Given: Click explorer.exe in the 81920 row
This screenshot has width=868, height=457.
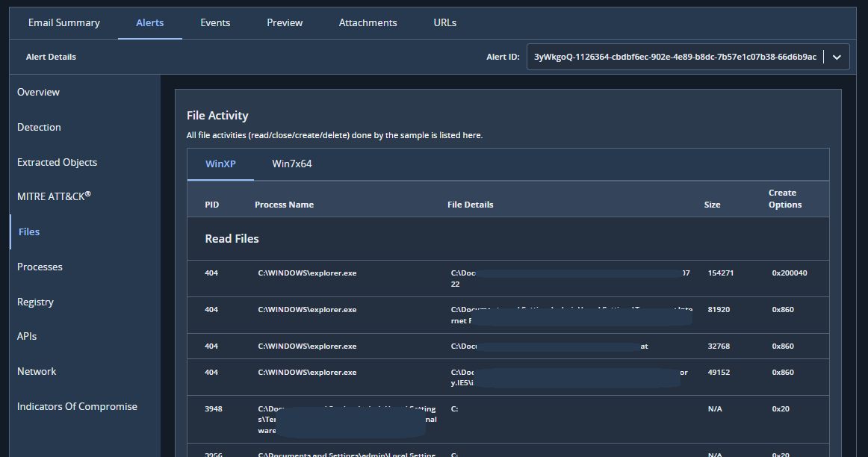Looking at the screenshot, I should (x=307, y=310).
